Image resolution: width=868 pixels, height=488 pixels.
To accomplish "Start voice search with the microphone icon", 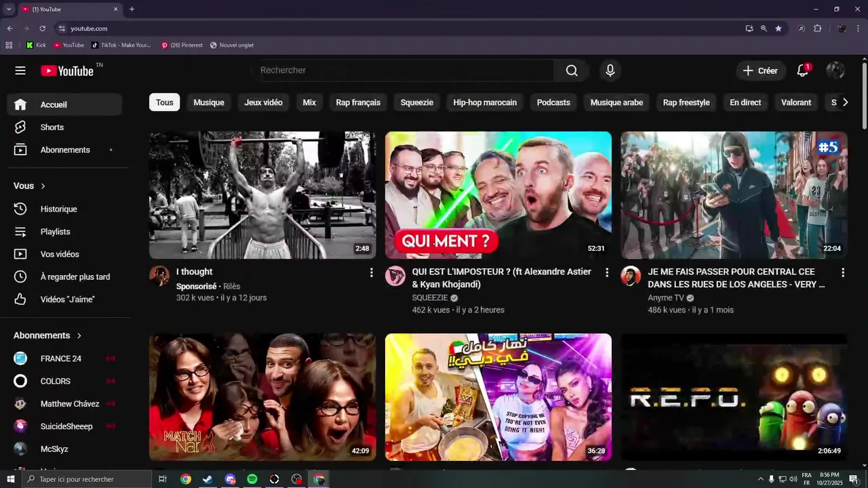I will click(x=610, y=70).
